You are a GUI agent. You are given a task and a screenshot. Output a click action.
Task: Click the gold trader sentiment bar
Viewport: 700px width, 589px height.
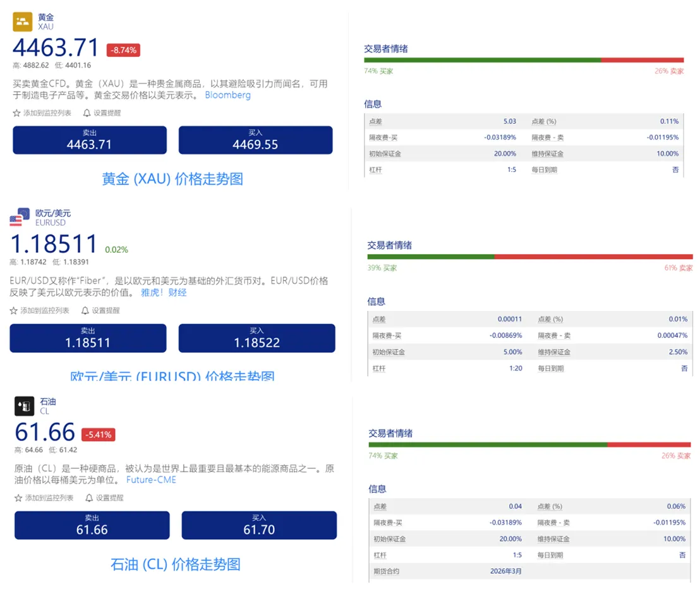coord(524,60)
